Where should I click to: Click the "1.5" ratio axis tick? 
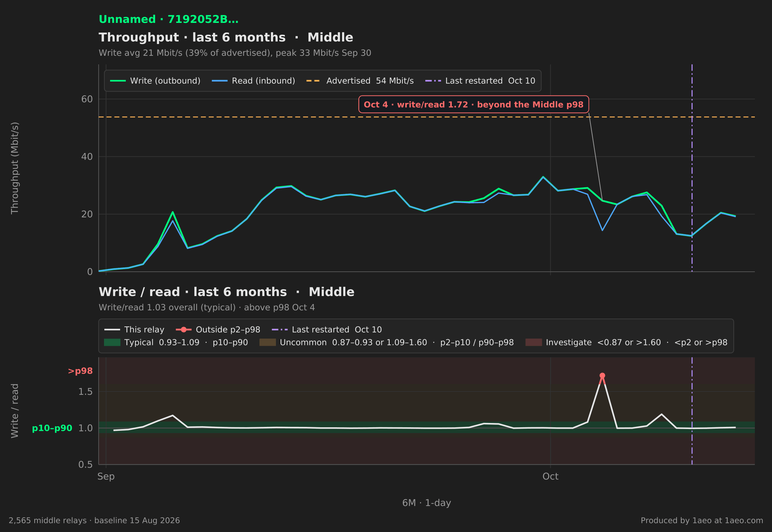pyautogui.click(x=85, y=392)
